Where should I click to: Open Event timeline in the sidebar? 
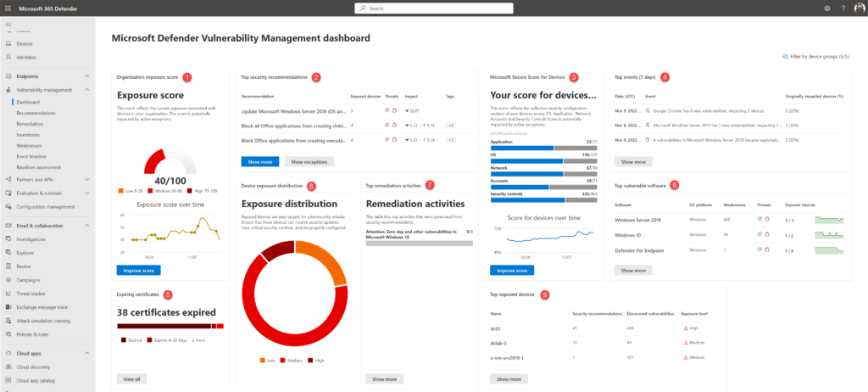(x=31, y=156)
